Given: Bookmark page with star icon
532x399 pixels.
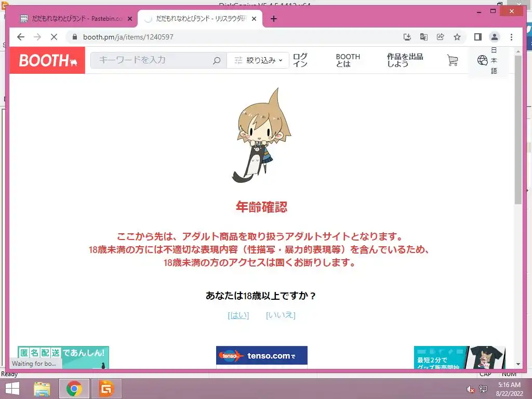Looking at the screenshot, I should 457,37.
